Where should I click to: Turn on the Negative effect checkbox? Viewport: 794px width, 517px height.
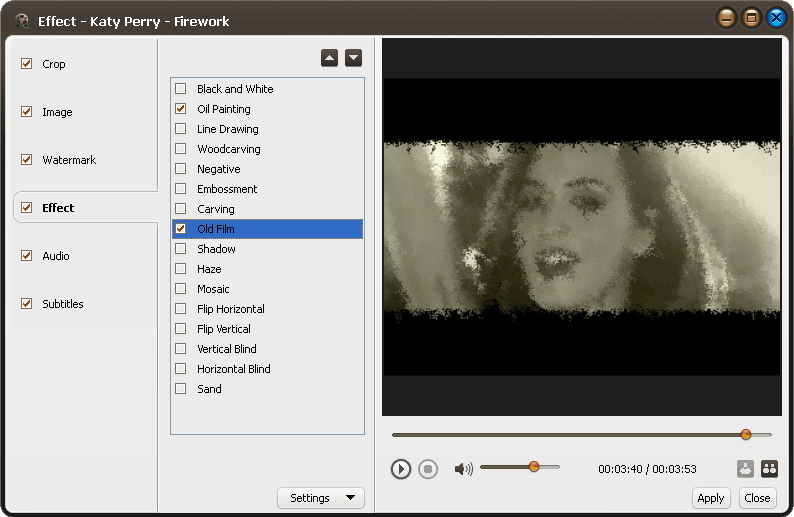181,169
